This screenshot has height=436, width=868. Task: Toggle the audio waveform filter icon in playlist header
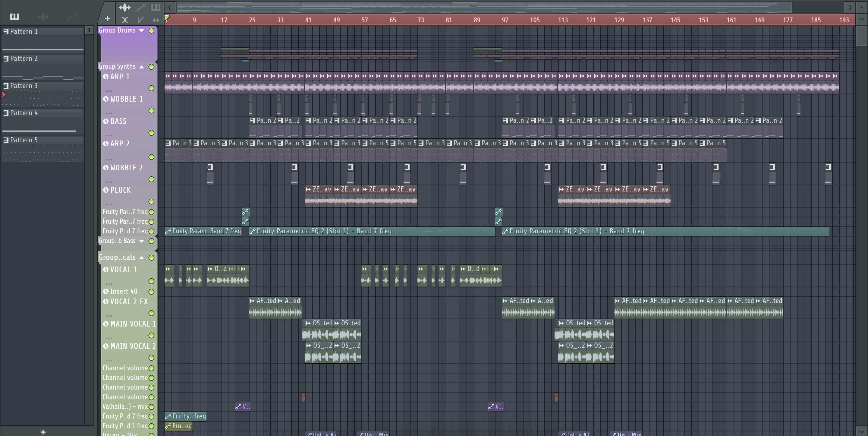pos(125,7)
